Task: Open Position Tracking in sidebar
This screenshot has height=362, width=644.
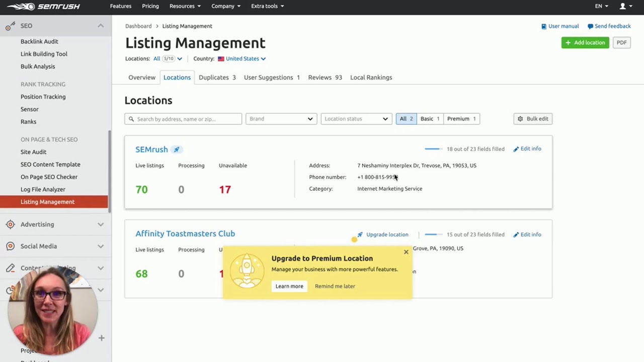Action: click(x=43, y=97)
